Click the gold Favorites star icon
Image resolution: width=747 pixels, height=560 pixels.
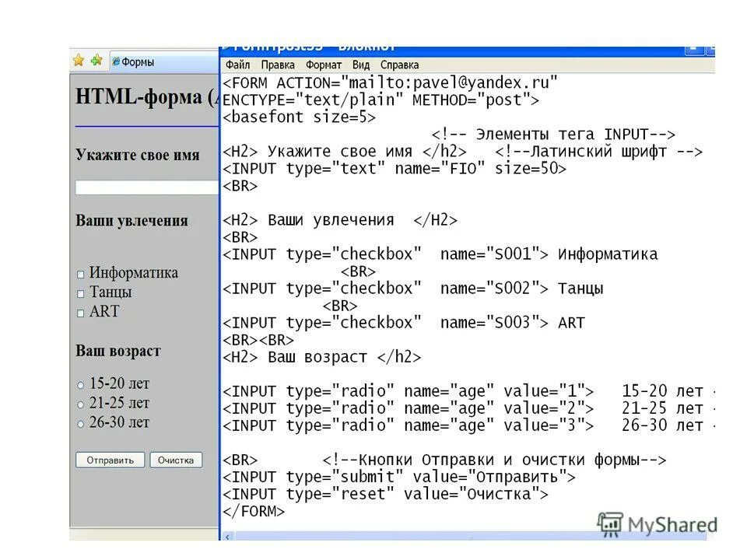[79, 59]
